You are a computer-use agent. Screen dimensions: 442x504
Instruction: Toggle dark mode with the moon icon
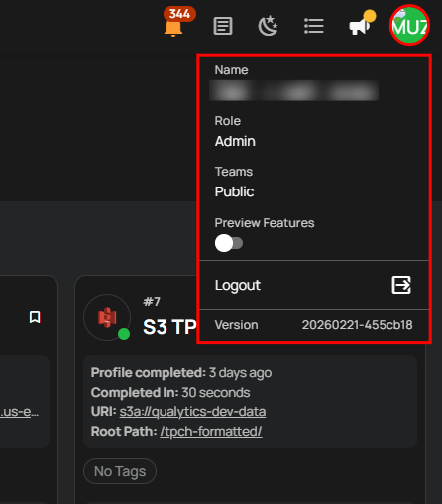point(268,26)
